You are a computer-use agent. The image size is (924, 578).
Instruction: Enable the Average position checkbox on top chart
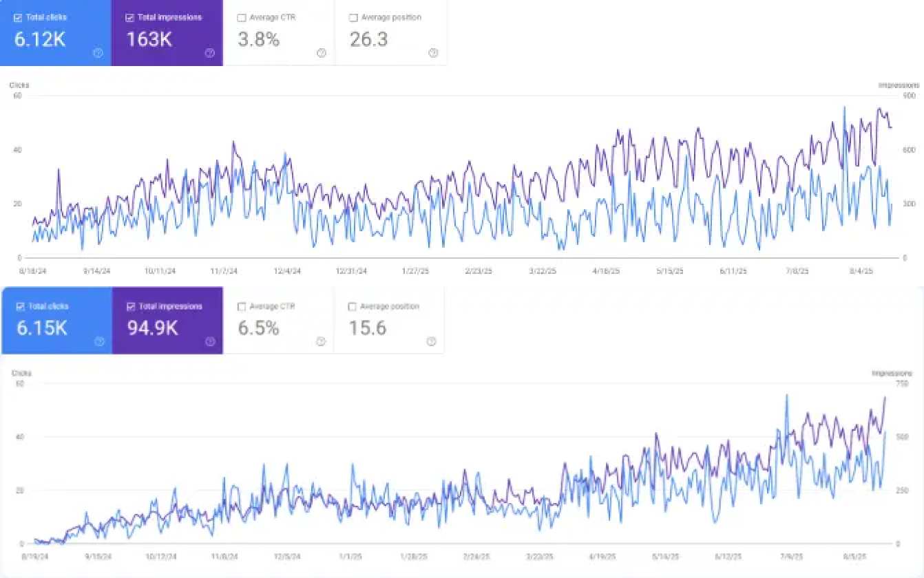(x=353, y=18)
